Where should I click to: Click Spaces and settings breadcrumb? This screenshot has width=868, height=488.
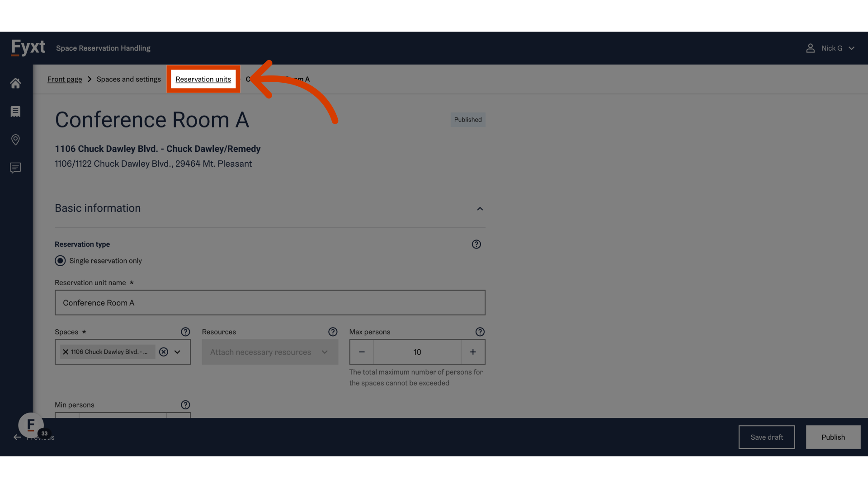(x=129, y=79)
